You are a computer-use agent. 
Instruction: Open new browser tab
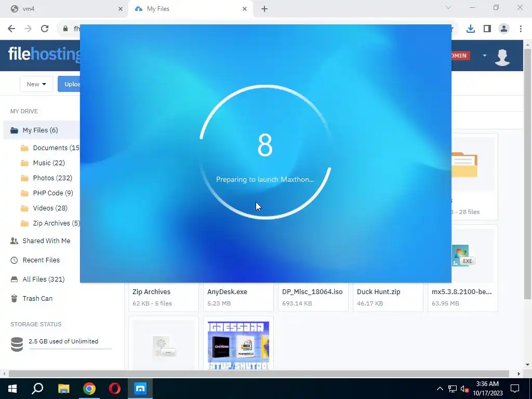(x=264, y=9)
